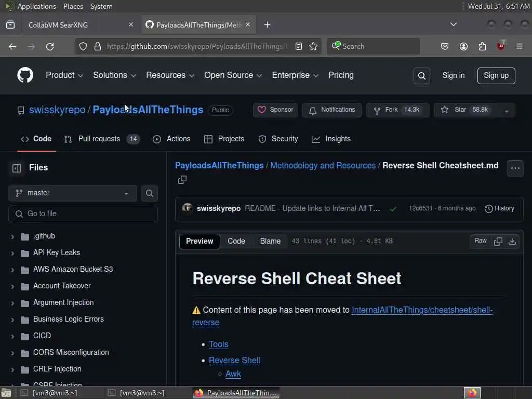Image resolution: width=532 pixels, height=399 pixels.
Task: Open the Raw file view
Action: tap(481, 241)
